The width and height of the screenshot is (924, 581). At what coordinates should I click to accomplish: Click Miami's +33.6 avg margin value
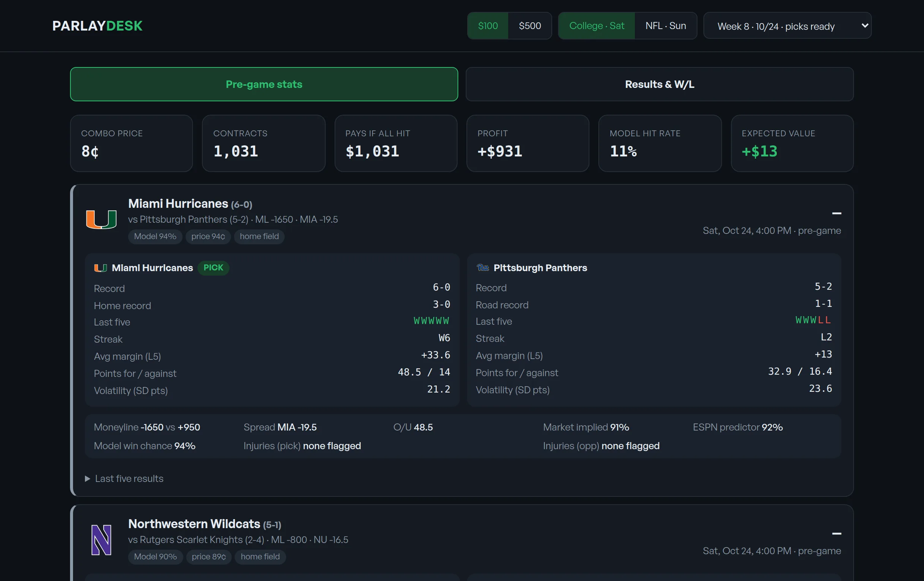click(436, 355)
